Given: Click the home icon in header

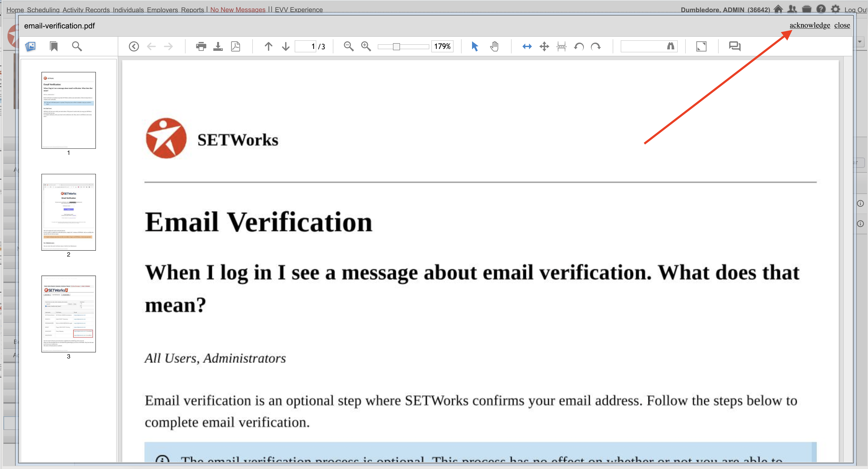Looking at the screenshot, I should point(778,9).
